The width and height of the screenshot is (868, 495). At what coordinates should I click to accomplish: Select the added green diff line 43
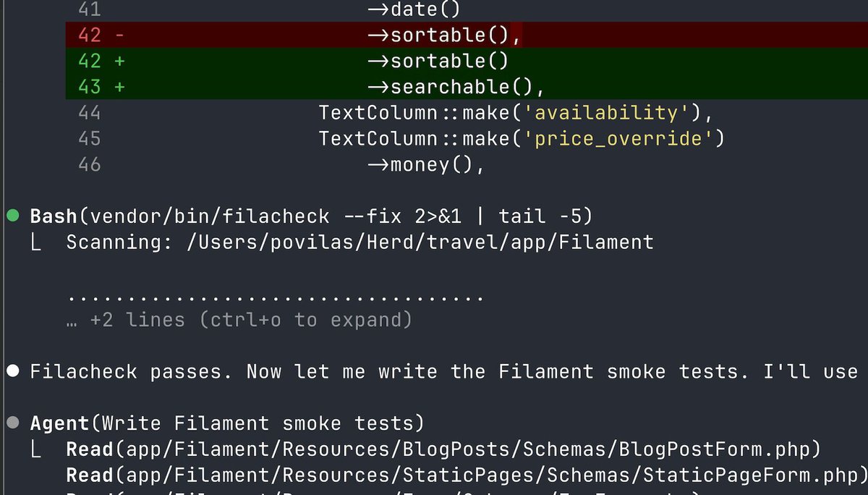(434, 86)
